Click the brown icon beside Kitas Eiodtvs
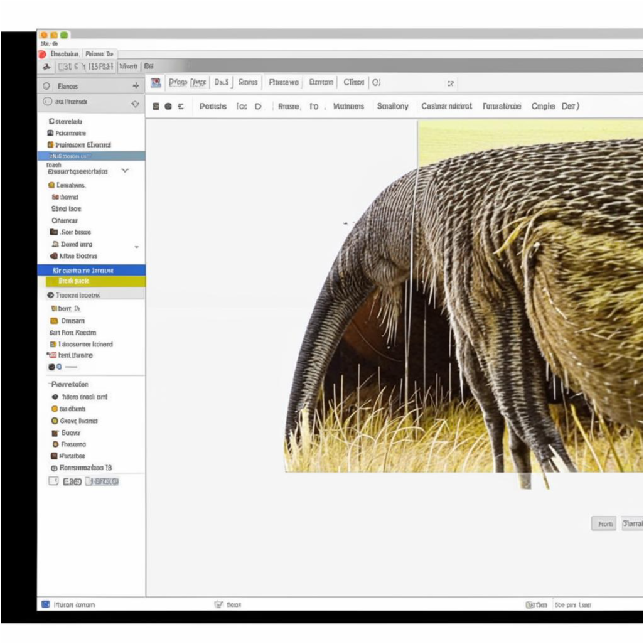Viewport: 644px width, 644px height. (x=54, y=256)
